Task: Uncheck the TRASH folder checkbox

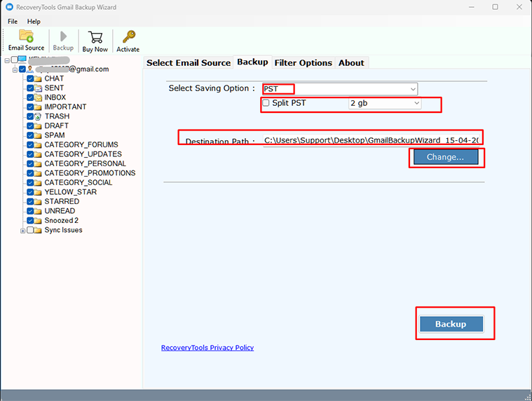Action: pos(30,116)
